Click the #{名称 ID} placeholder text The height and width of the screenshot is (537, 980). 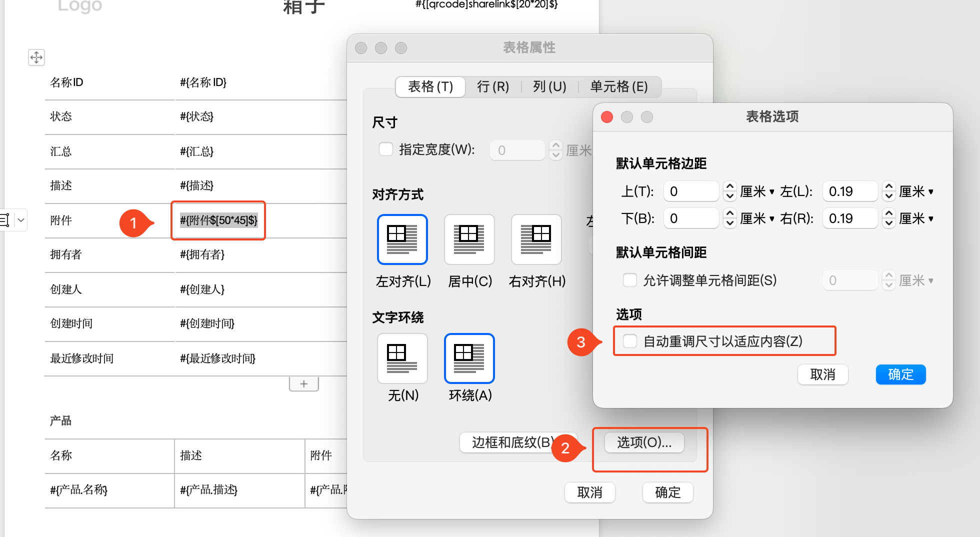pyautogui.click(x=203, y=82)
